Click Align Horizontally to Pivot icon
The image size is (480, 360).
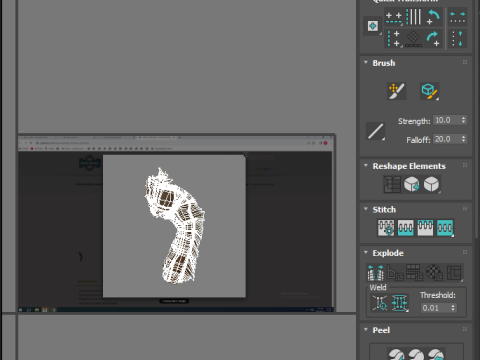pyautogui.click(x=394, y=17)
